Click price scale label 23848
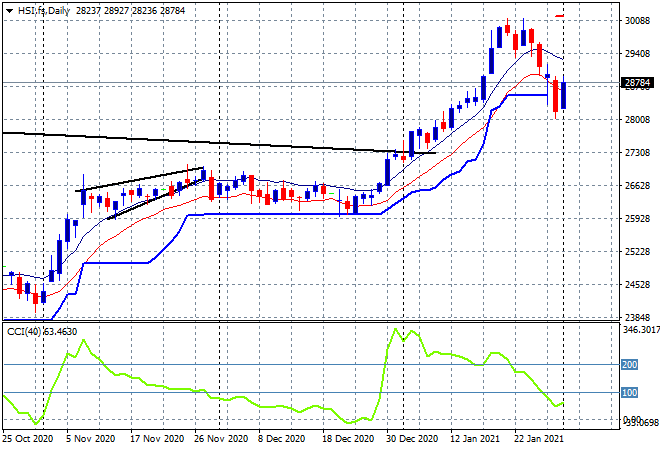This screenshot has width=660, height=450. pos(637,317)
